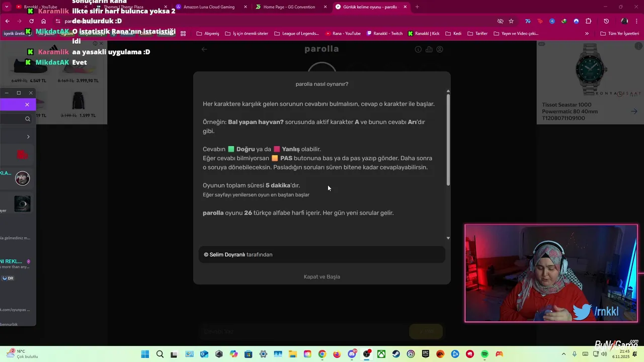Open Spotify from the taskbar

(x=485, y=354)
